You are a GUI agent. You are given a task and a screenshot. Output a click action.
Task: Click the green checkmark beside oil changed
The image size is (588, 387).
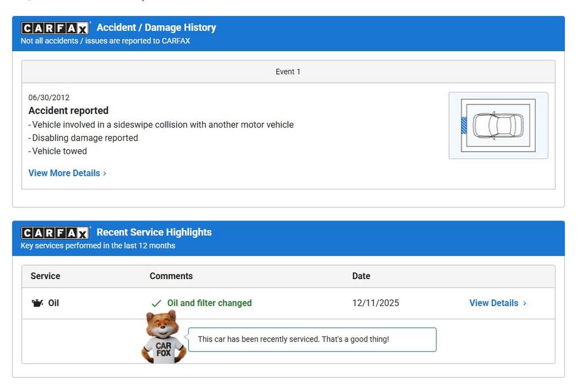(x=156, y=303)
